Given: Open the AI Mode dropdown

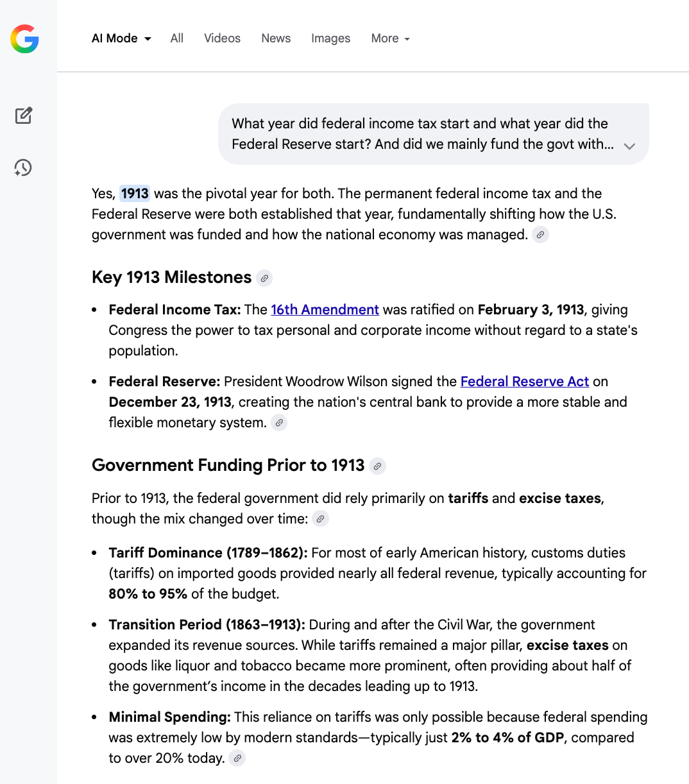Looking at the screenshot, I should 121,38.
